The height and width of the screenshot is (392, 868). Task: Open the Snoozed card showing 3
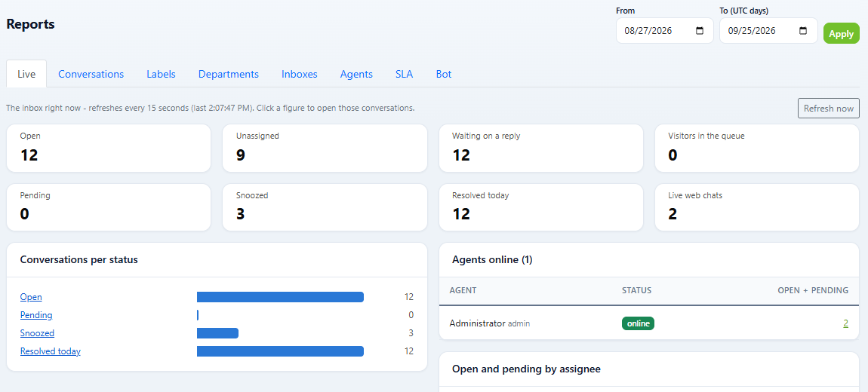point(325,207)
